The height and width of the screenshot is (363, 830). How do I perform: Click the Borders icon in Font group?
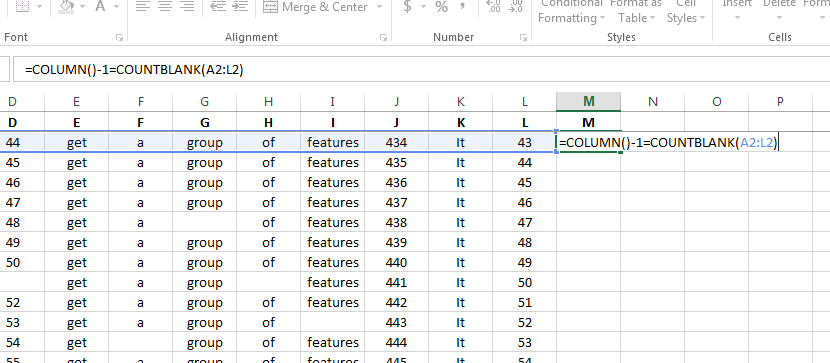click(x=22, y=7)
